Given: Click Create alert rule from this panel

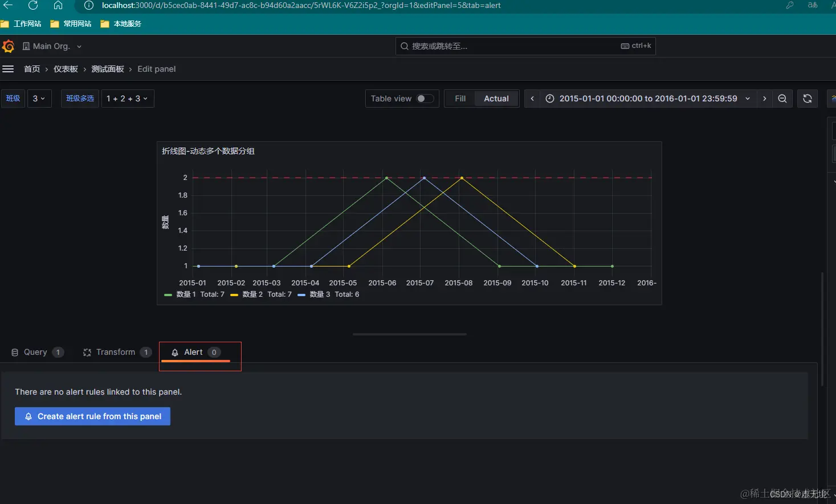Looking at the screenshot, I should pyautogui.click(x=92, y=416).
